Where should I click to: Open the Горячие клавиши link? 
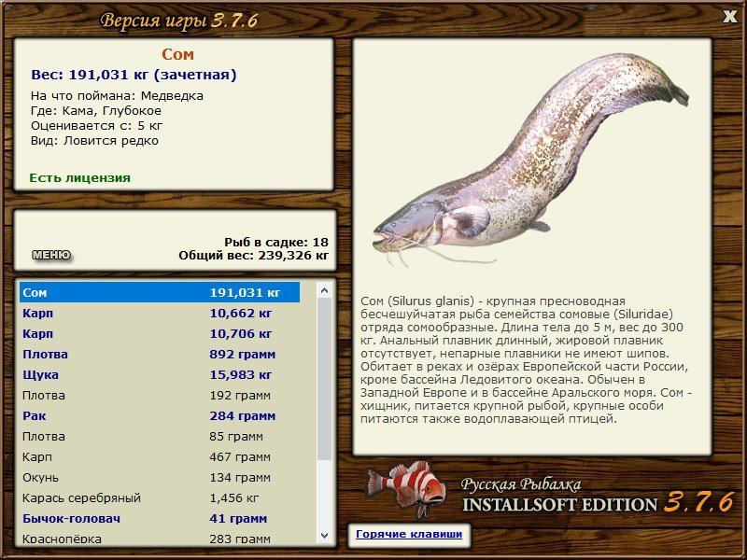(409, 534)
